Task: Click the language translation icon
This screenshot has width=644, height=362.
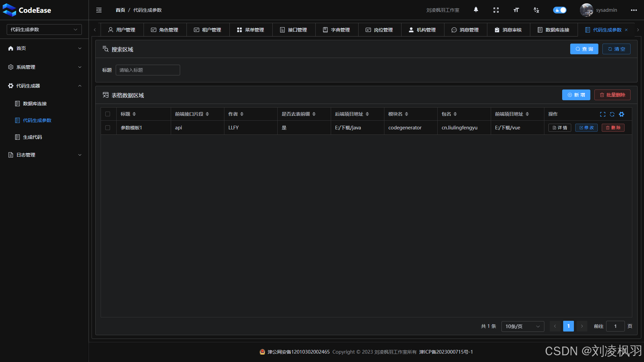Action: point(536,10)
